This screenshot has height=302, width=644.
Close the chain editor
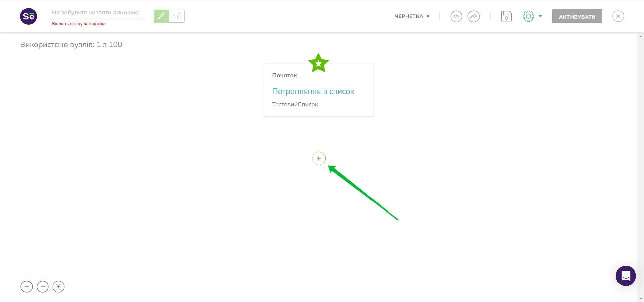pyautogui.click(x=618, y=16)
